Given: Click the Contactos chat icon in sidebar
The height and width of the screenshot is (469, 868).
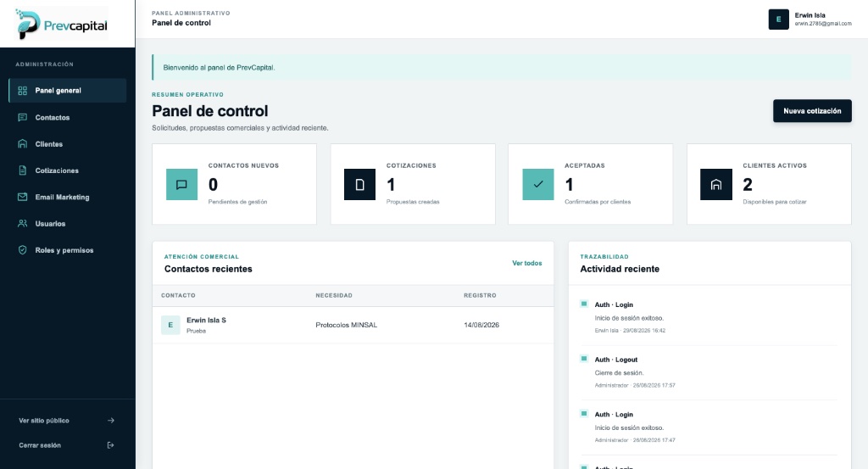Looking at the screenshot, I should (22, 117).
